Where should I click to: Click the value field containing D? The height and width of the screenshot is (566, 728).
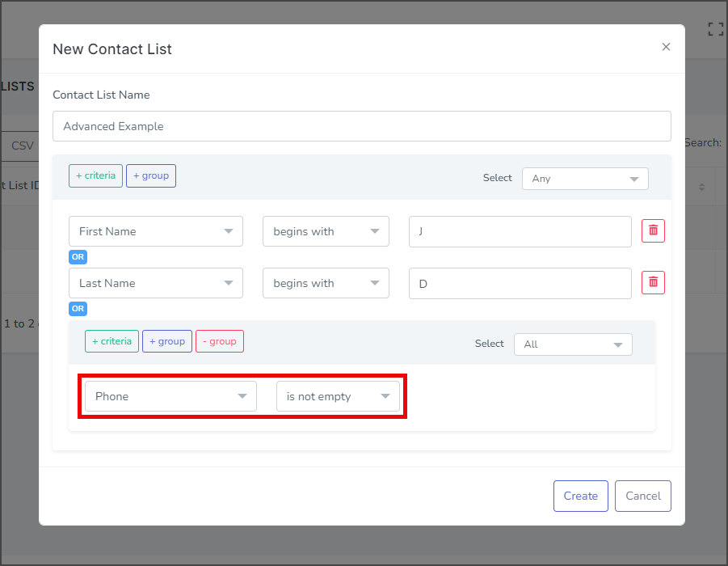(520, 283)
